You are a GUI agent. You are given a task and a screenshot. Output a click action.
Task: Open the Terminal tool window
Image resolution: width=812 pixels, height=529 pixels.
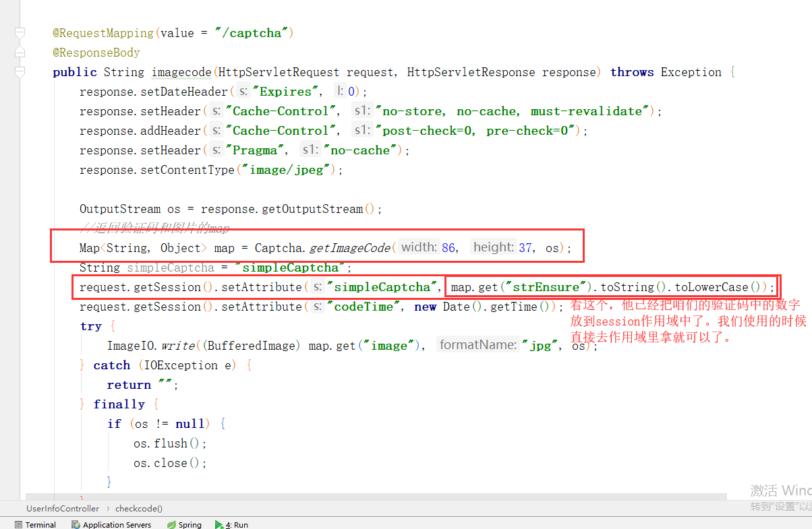point(34,524)
